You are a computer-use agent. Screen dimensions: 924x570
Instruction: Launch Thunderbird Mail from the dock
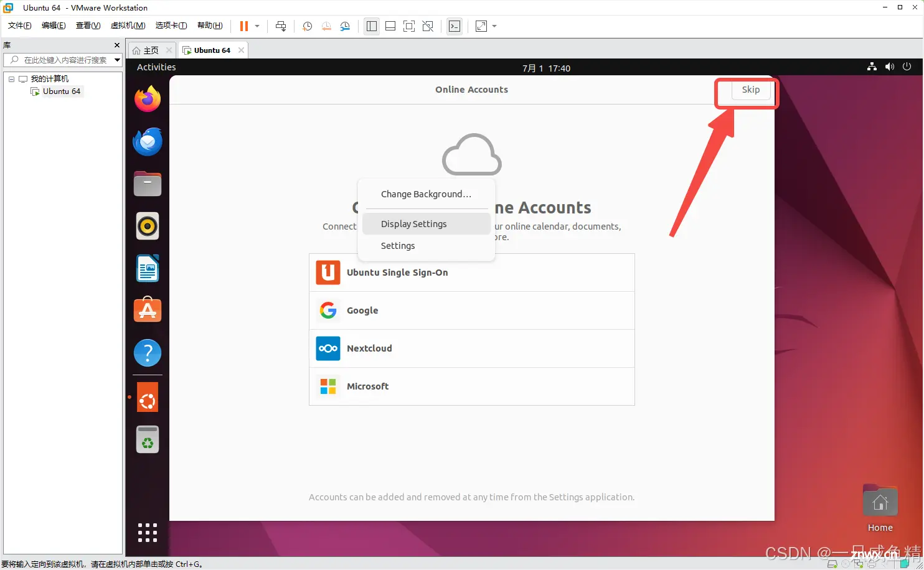pos(148,141)
